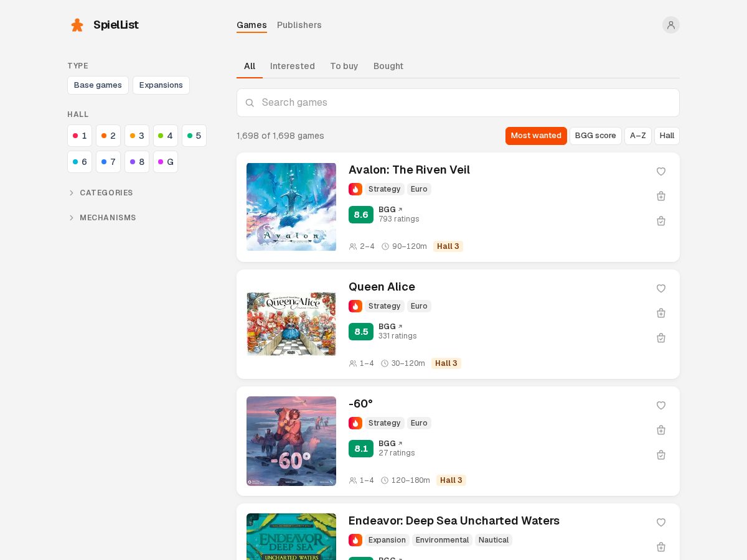This screenshot has height=560, width=747.
Task: Mark Avalon: The Riven Veil as interested (heart)
Action: point(661,171)
